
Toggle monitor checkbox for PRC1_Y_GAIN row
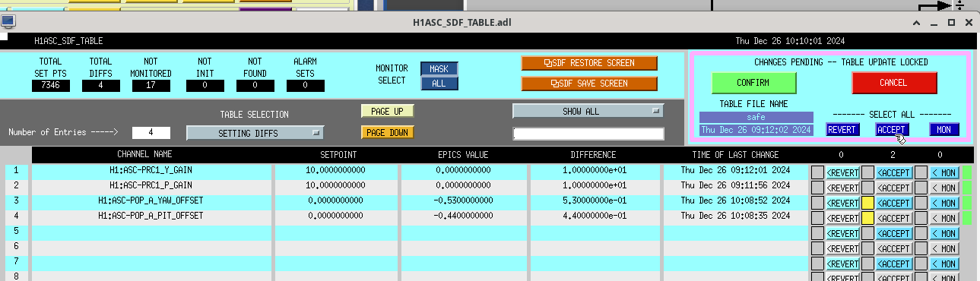coord(921,172)
